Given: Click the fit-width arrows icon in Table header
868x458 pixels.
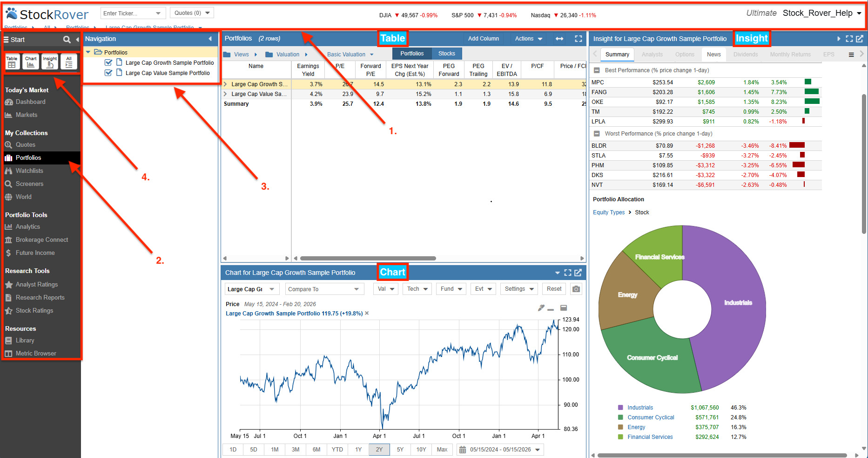Looking at the screenshot, I should click(x=559, y=39).
